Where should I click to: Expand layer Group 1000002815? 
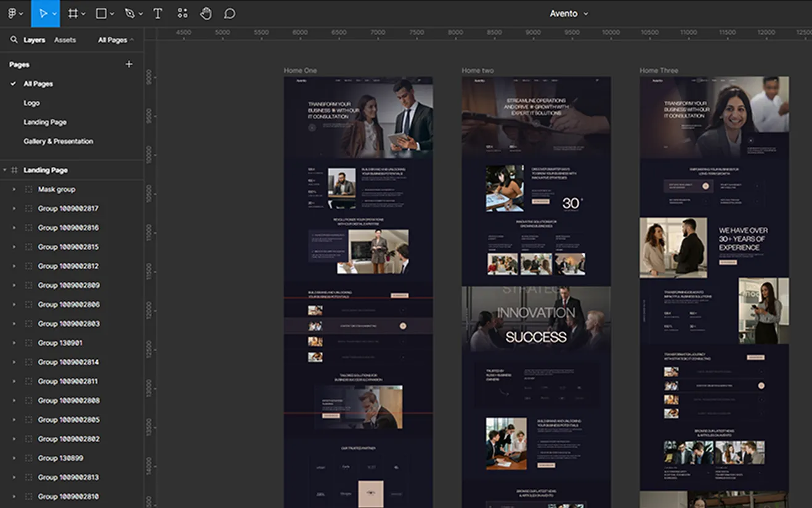click(x=14, y=247)
